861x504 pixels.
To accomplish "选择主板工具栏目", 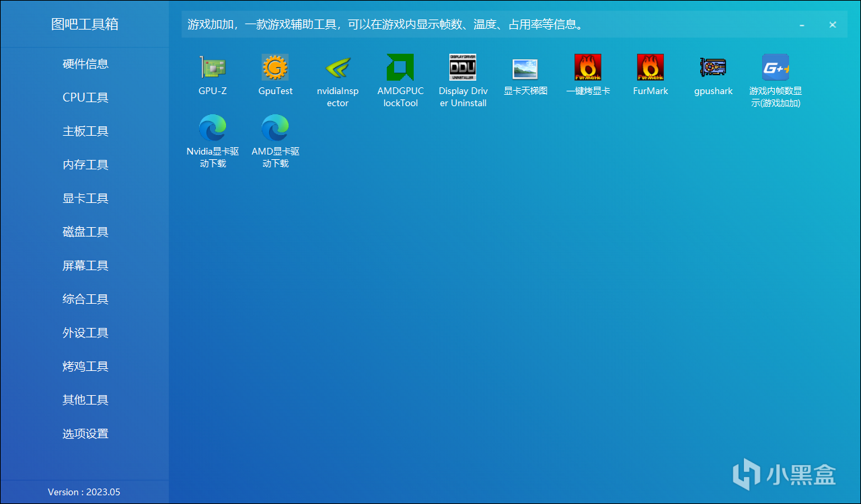I will [x=85, y=130].
